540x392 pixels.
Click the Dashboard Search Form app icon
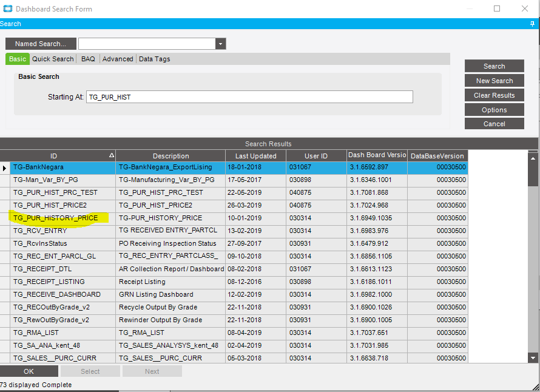tap(7, 9)
